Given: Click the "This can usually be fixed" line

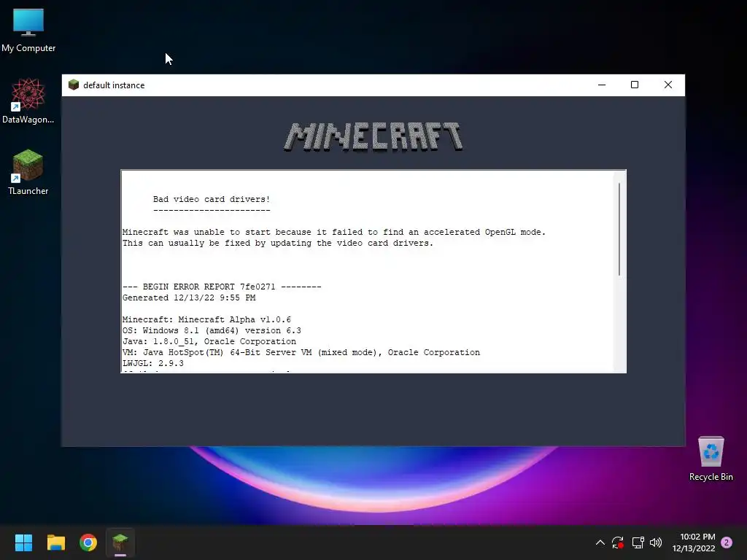Looking at the screenshot, I should [278, 243].
